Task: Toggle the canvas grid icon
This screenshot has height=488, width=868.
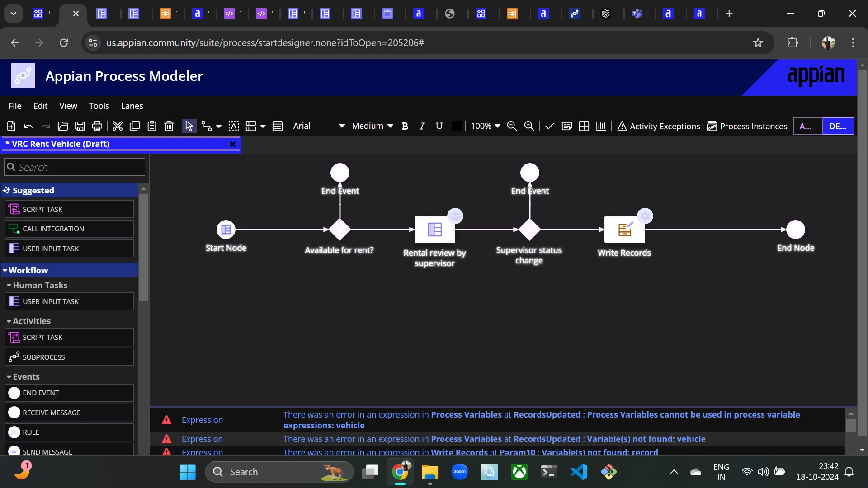Action: coord(584,126)
